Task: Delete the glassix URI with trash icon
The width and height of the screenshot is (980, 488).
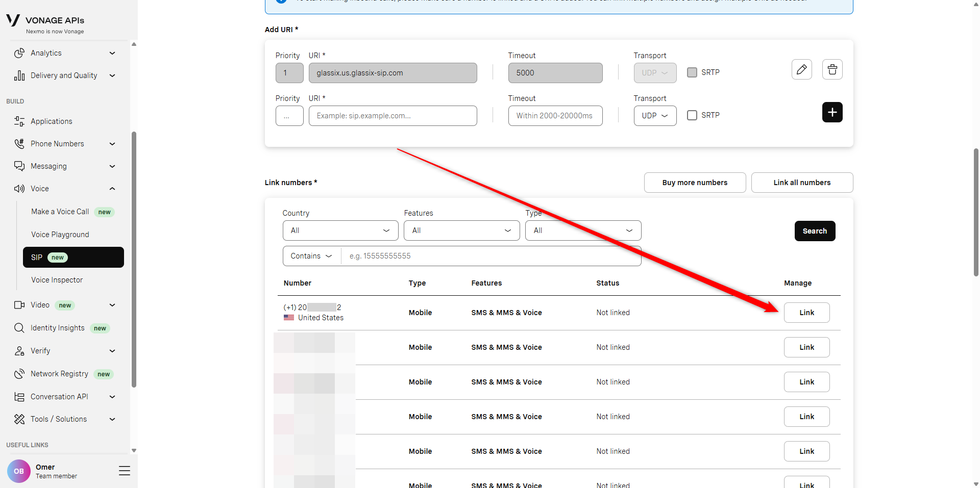Action: point(832,69)
